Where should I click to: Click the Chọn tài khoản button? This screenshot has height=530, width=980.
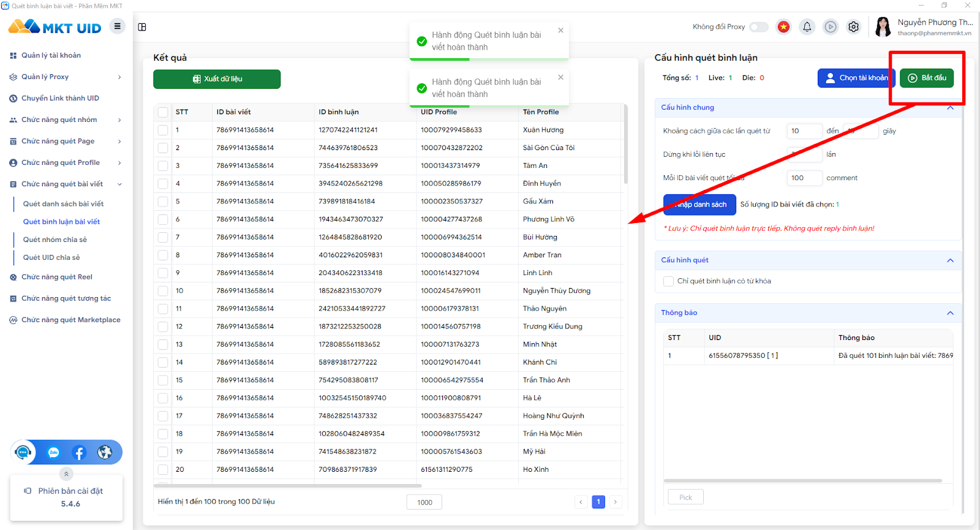point(856,78)
